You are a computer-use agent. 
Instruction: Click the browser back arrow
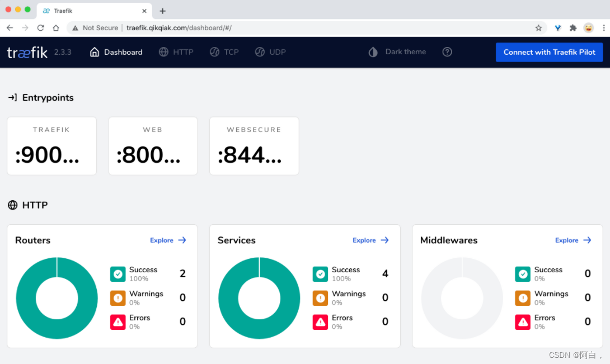[10, 27]
